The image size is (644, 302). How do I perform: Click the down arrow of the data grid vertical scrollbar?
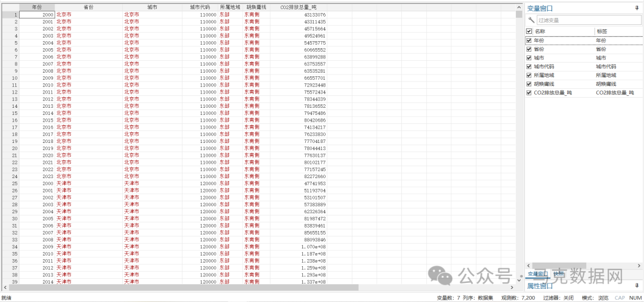[519, 280]
